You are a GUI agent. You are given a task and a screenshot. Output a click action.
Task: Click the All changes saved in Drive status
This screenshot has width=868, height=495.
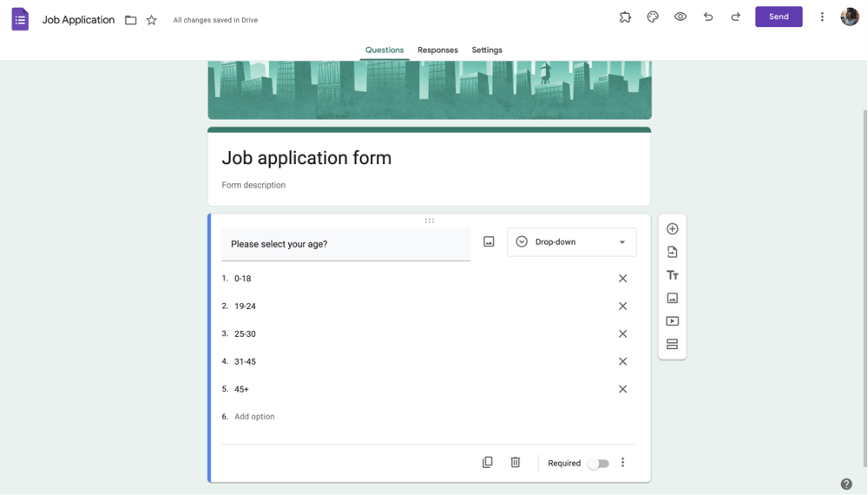point(215,20)
